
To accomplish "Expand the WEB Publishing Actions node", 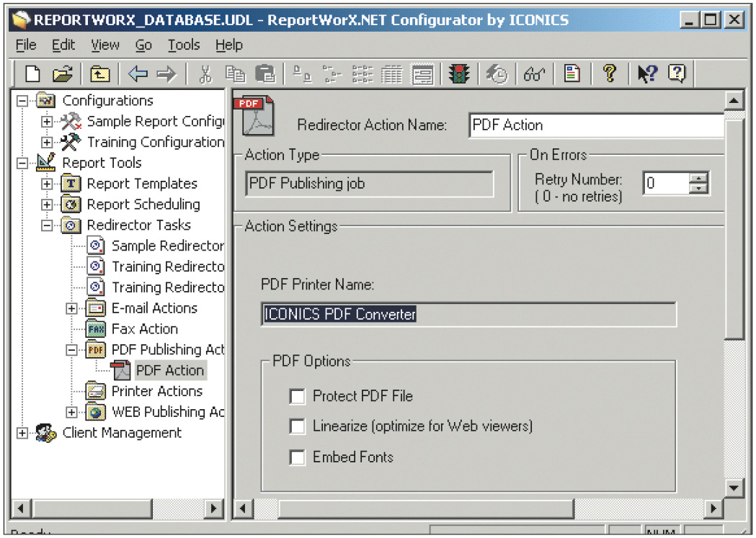I will click(x=71, y=412).
